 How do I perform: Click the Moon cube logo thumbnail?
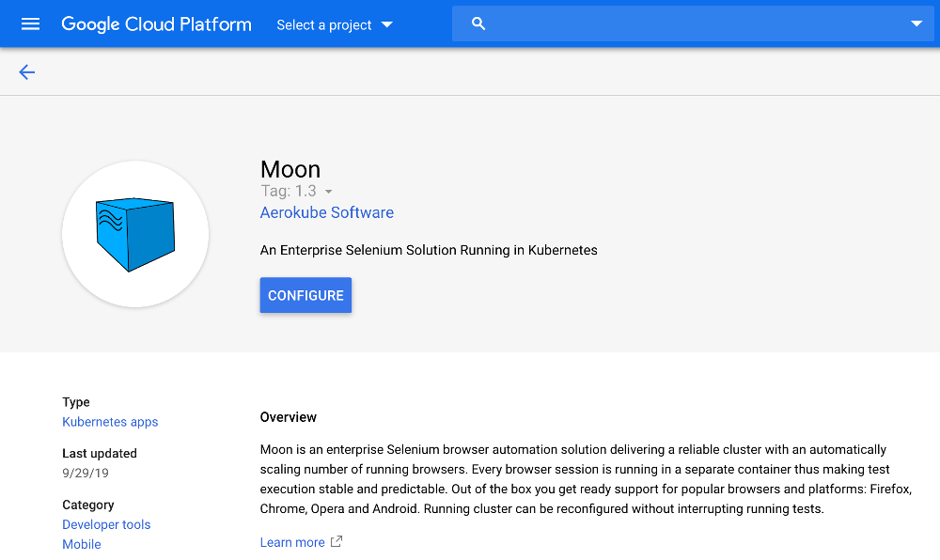[135, 234]
